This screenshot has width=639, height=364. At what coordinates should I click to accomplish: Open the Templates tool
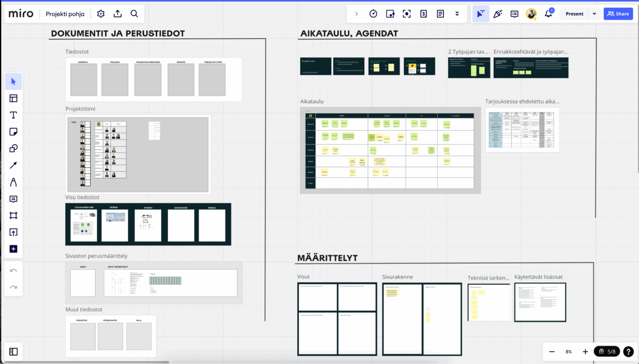click(13, 98)
